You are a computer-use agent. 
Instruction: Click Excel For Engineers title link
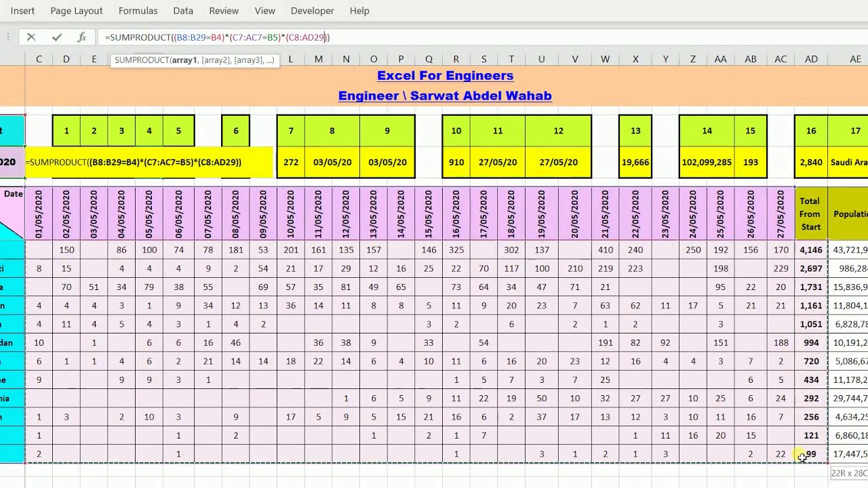click(446, 75)
